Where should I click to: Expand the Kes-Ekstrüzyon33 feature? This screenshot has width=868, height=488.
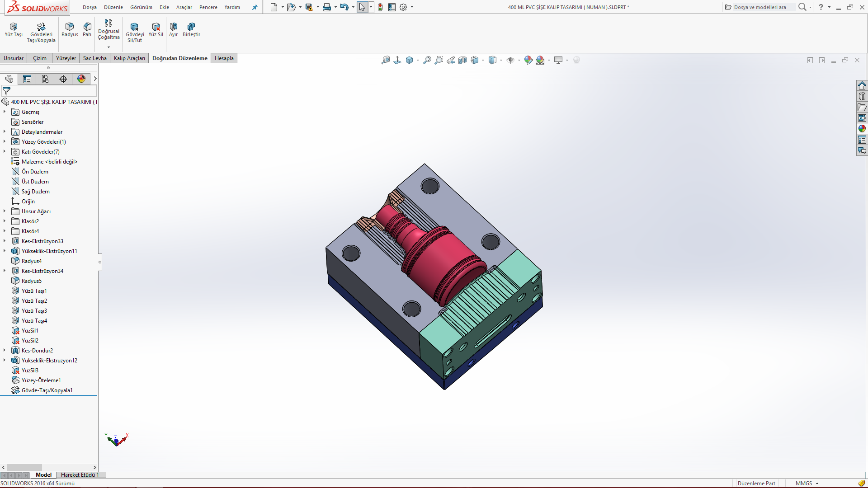tap(5, 241)
